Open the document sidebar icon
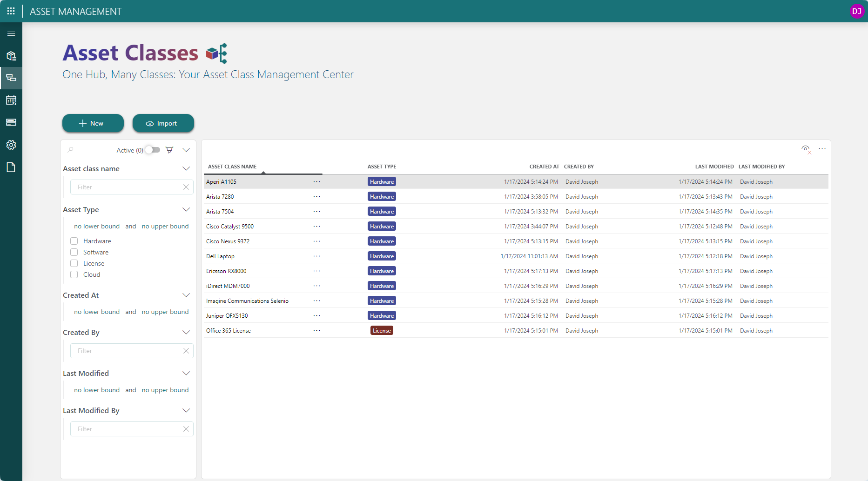 coord(11,167)
